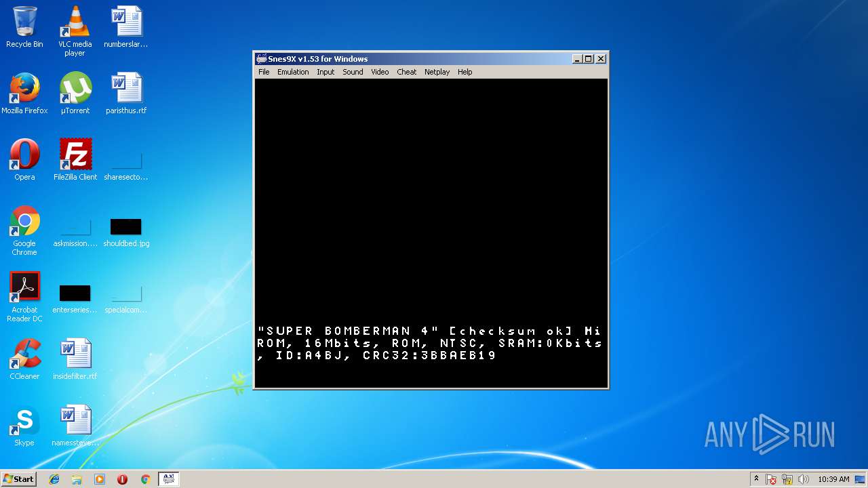The height and width of the screenshot is (488, 868).
Task: Open Windows Explorer from taskbar
Action: click(x=77, y=479)
